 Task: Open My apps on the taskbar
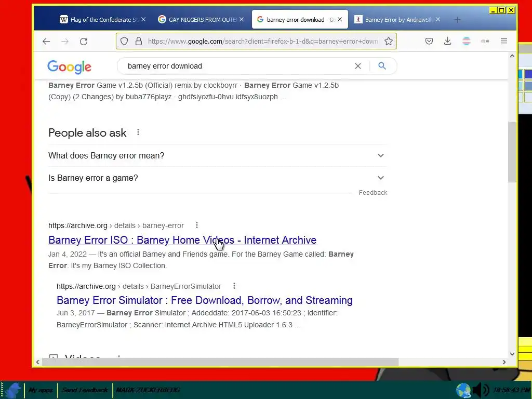click(41, 390)
